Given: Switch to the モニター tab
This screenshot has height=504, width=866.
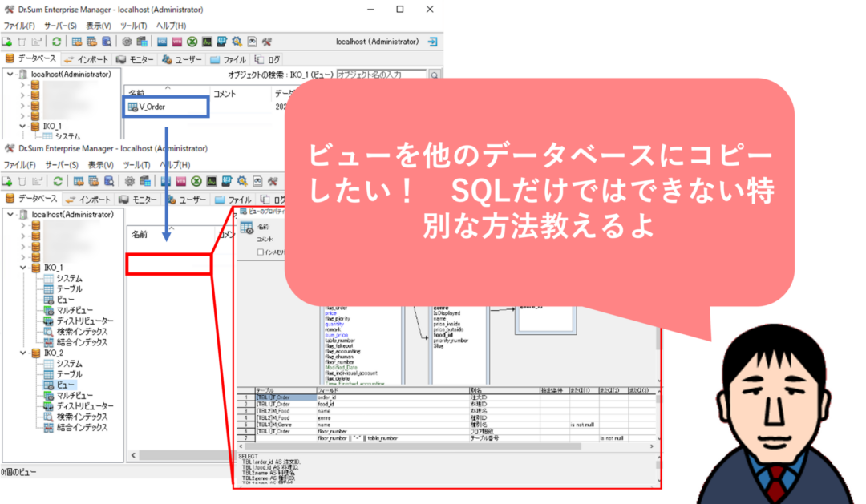Looking at the screenshot, I should tap(142, 58).
